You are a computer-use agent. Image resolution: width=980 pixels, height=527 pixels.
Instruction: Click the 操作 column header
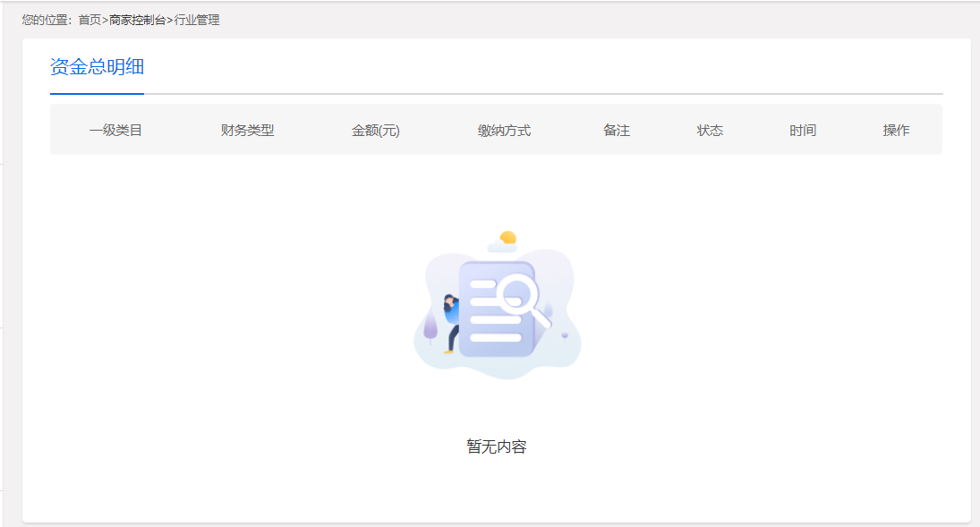tap(896, 130)
